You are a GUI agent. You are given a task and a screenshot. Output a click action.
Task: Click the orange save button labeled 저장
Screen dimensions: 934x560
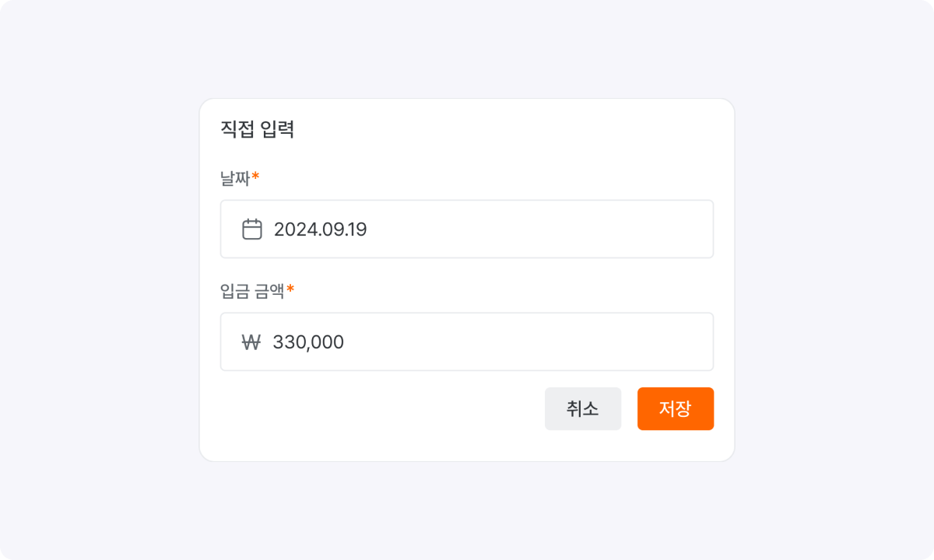pos(675,408)
